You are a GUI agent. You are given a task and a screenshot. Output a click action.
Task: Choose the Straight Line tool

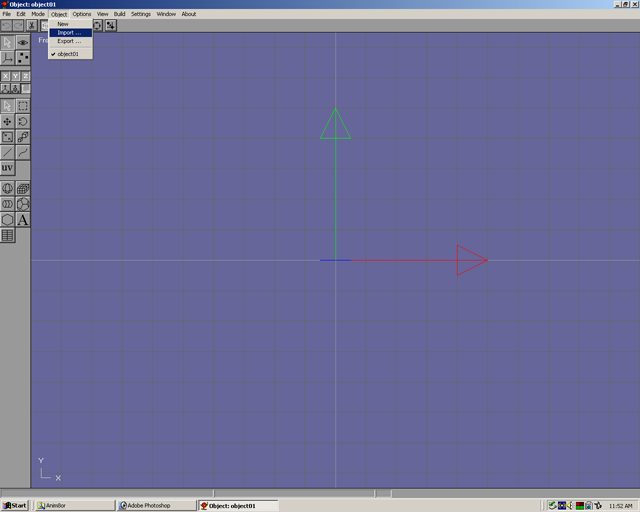[x=7, y=153]
